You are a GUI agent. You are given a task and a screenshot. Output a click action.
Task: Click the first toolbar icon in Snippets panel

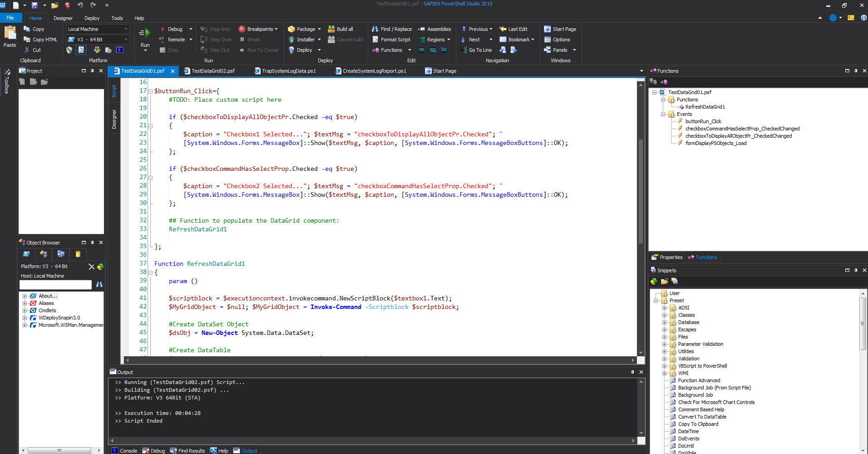[654, 281]
